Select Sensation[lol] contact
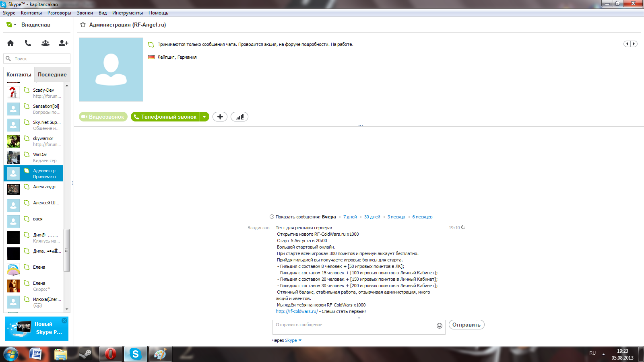The image size is (644, 362). (x=33, y=109)
